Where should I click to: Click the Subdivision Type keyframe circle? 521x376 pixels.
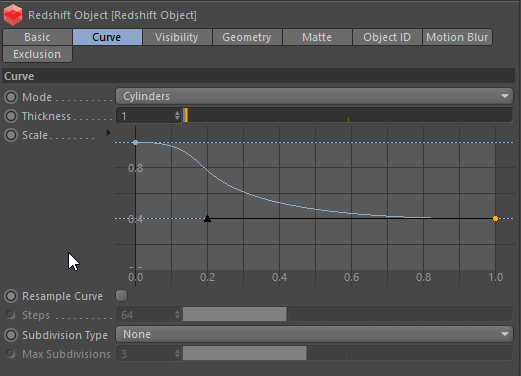coord(11,335)
